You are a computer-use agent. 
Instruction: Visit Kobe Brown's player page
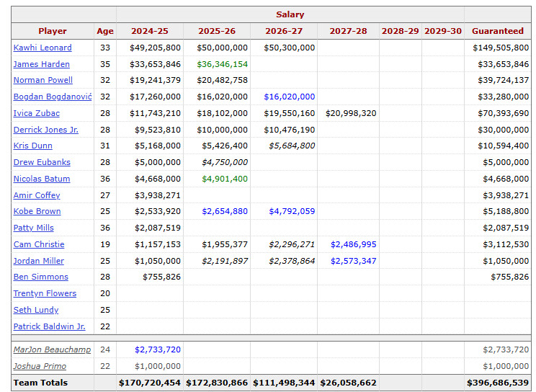(37, 211)
